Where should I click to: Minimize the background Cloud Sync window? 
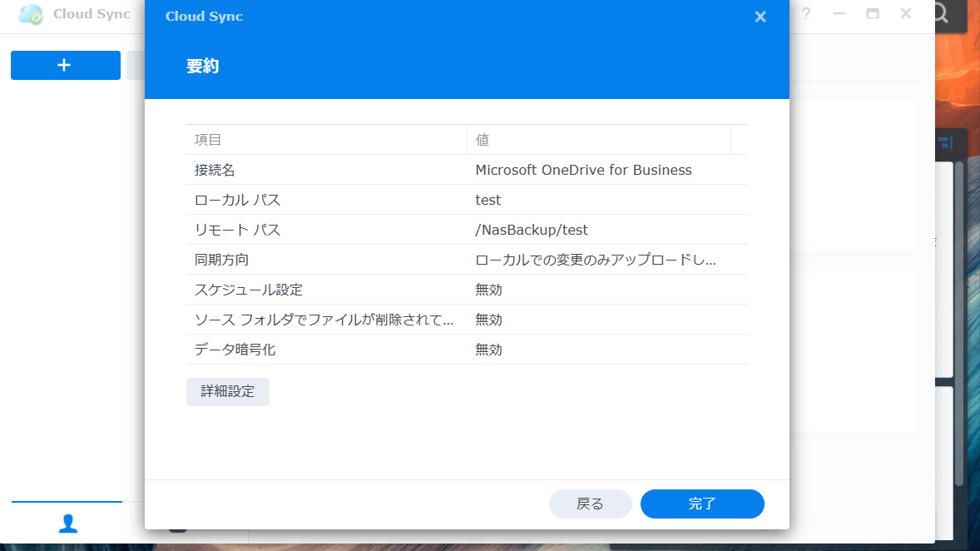(839, 14)
